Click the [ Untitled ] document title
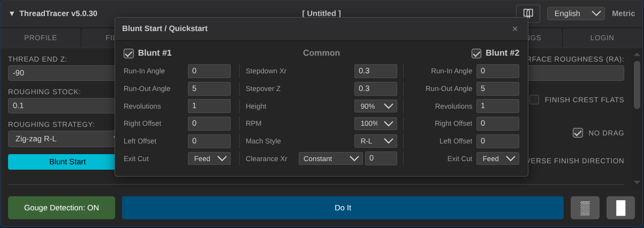Screen dimensions: 644x228 pyautogui.click(x=321, y=13)
